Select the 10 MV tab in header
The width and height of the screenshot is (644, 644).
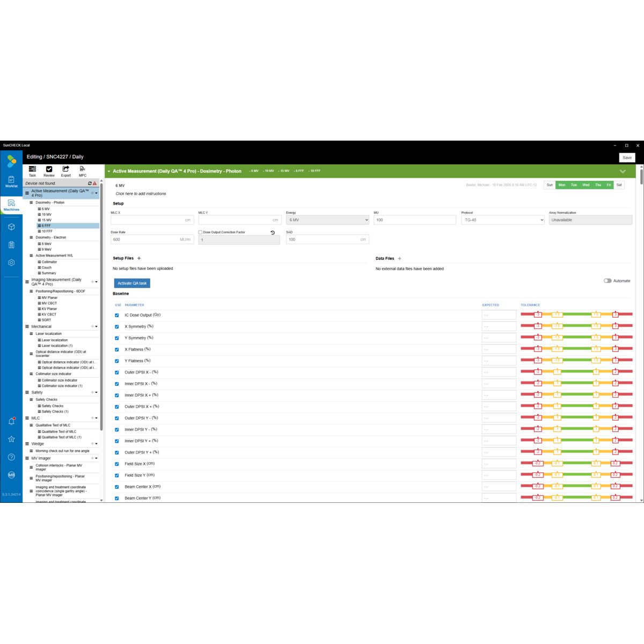pos(269,171)
